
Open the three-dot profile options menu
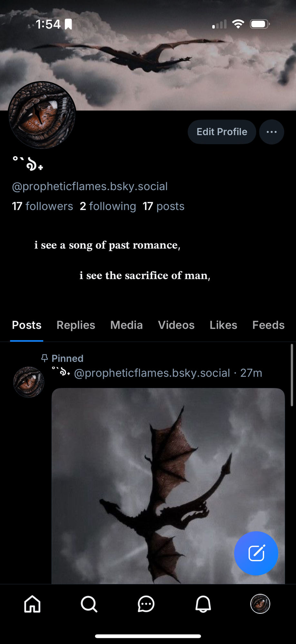pos(272,132)
